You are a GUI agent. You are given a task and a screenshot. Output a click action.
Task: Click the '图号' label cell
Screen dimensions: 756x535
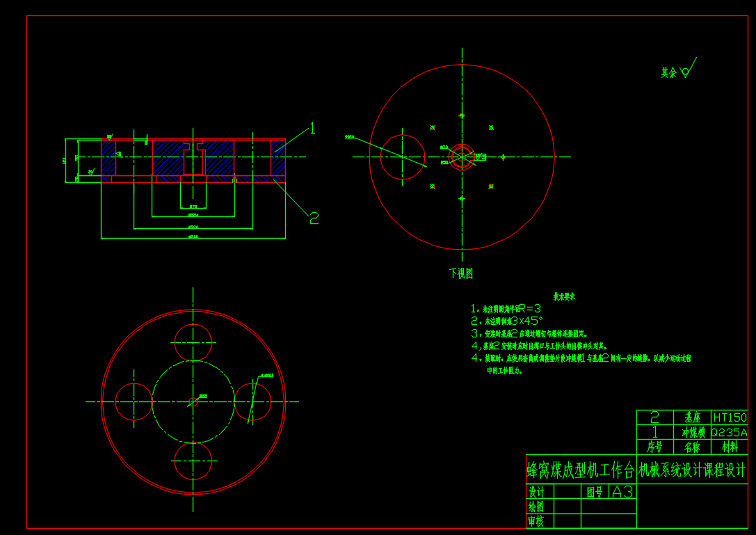click(x=595, y=492)
